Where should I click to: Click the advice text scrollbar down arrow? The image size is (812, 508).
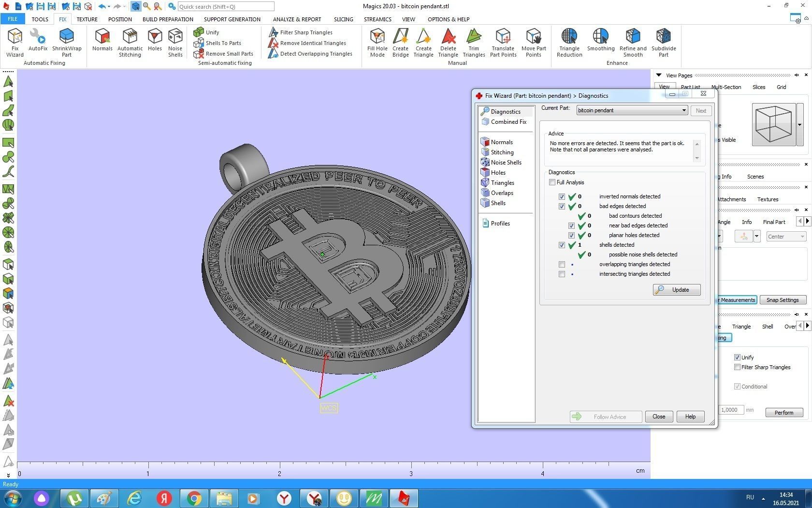696,158
